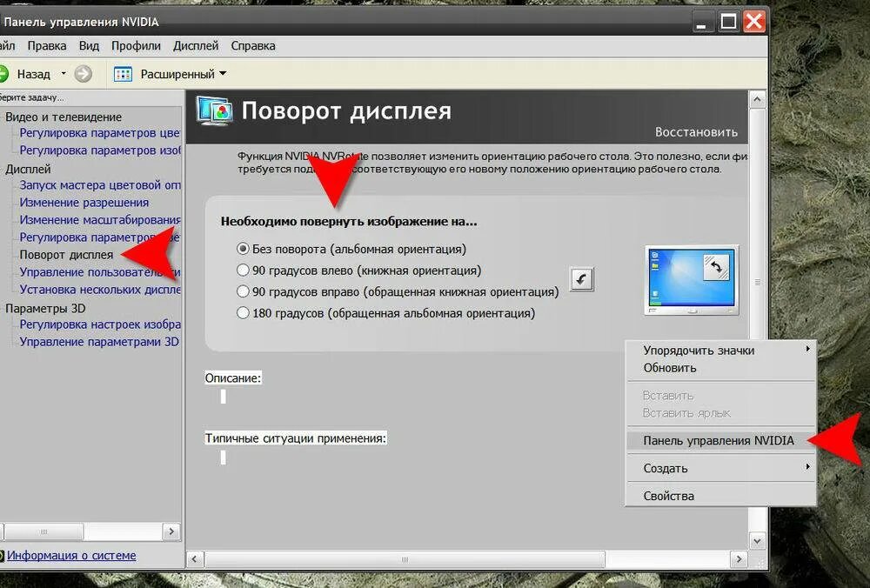
Task: Open Изменение разрешения task
Action: click(84, 203)
